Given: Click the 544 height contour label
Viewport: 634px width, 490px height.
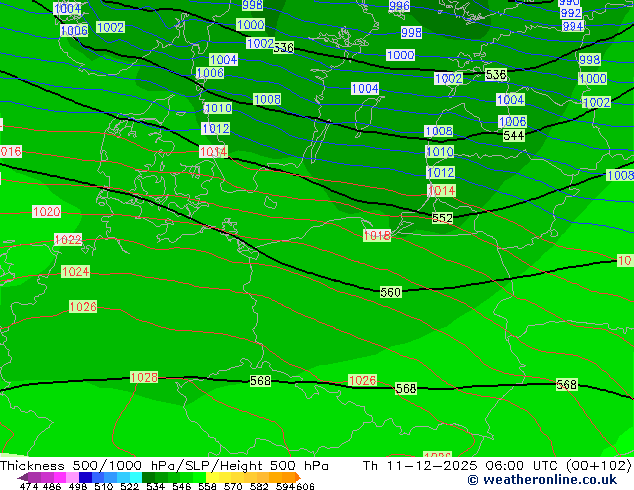Looking at the screenshot, I should pyautogui.click(x=514, y=135).
